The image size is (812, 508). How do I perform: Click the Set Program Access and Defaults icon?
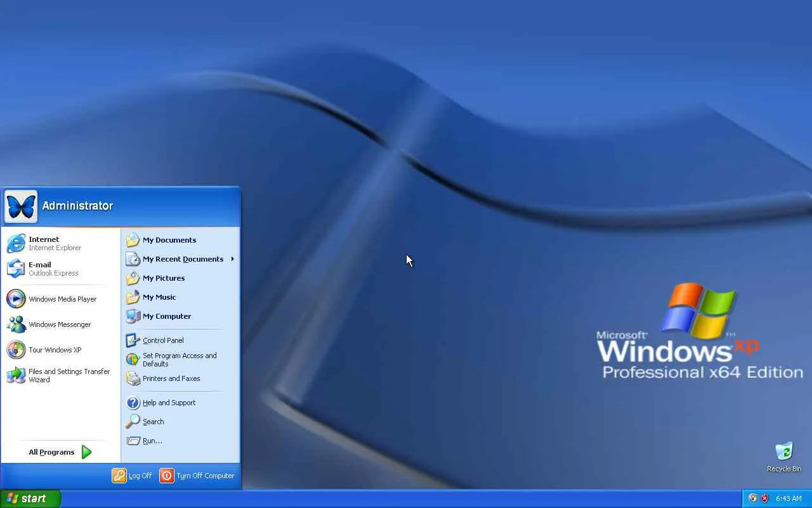[x=133, y=359]
